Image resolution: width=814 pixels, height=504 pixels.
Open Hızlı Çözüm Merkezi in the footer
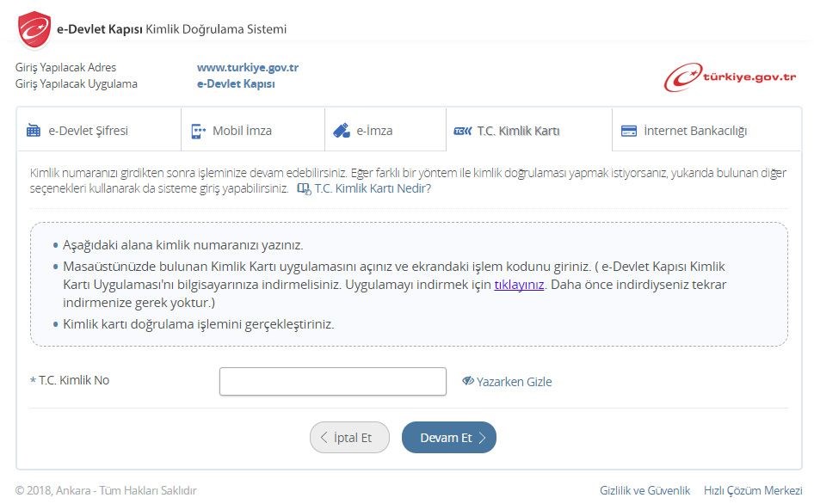coord(752,490)
